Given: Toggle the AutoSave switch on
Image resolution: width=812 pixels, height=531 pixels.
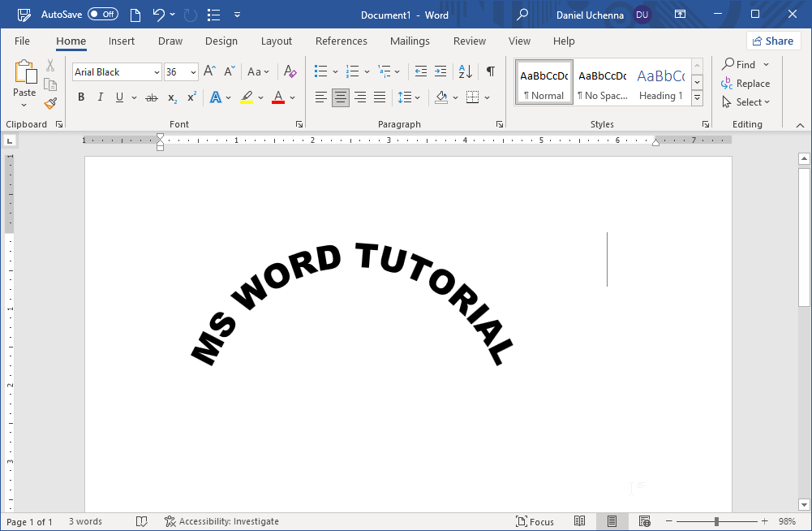Looking at the screenshot, I should click(103, 14).
